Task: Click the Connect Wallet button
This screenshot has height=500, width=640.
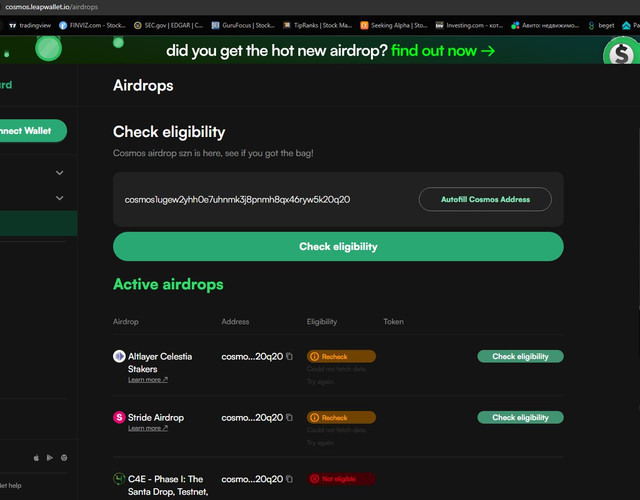Action: 32,131
